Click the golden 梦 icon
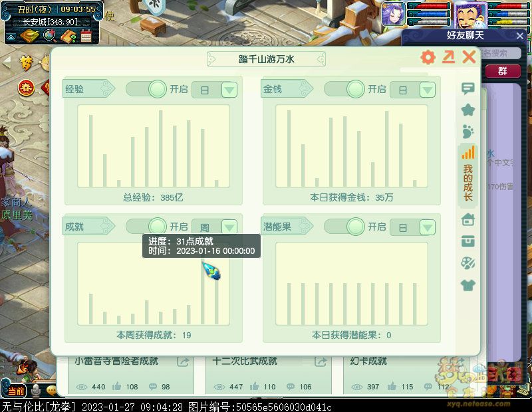The width and height of the screenshot is (532, 412). pyautogui.click(x=27, y=62)
